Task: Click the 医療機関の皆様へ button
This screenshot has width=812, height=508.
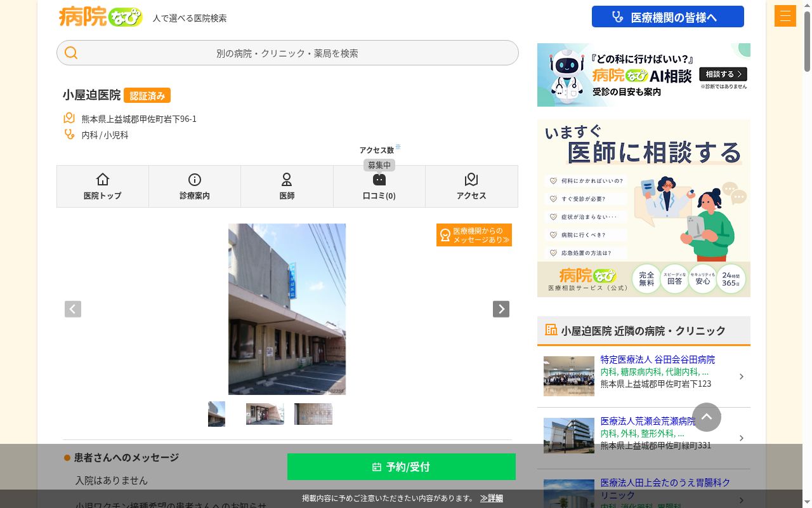Action: [668, 17]
